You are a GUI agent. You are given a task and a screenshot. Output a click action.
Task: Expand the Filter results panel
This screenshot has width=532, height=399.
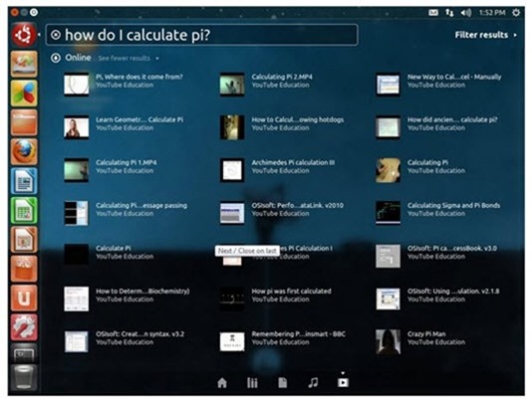(486, 35)
